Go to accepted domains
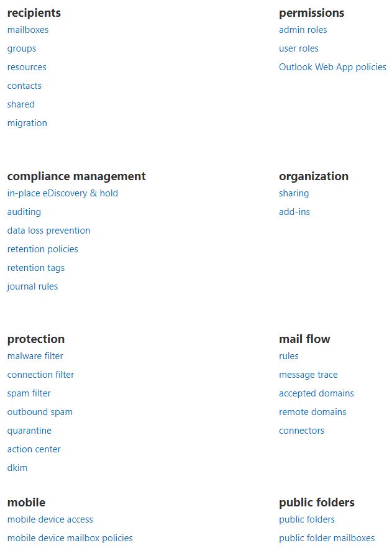The height and width of the screenshot is (553, 392). (316, 393)
